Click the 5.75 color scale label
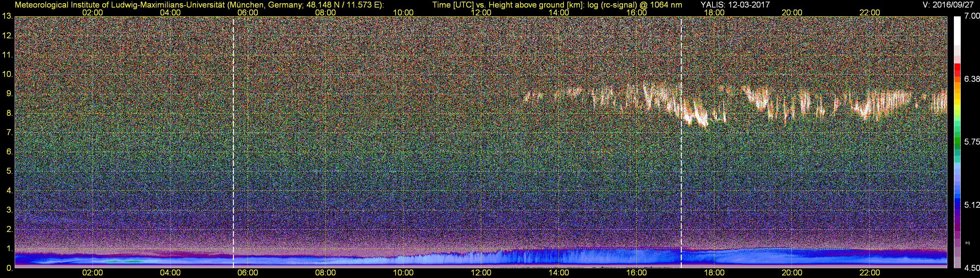This screenshot has width=980, height=278. 972,142
